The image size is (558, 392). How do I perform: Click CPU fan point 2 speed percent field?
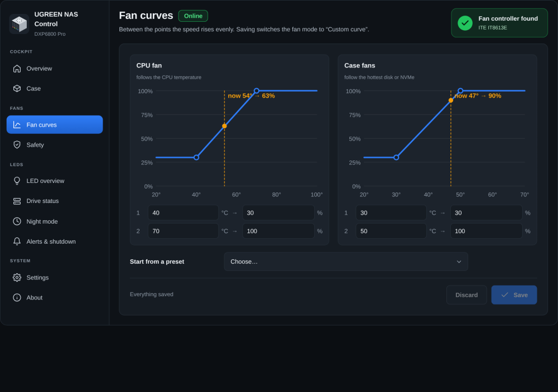point(278,231)
